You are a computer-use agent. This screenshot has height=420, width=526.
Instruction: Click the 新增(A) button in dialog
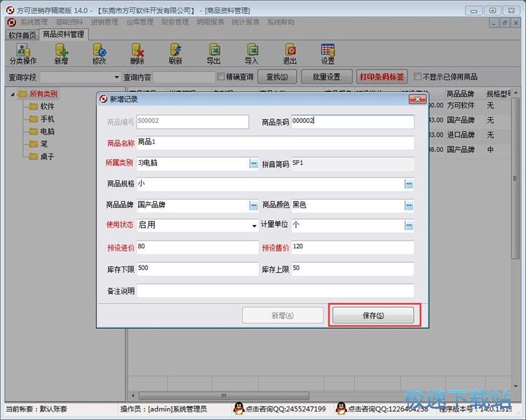(283, 316)
